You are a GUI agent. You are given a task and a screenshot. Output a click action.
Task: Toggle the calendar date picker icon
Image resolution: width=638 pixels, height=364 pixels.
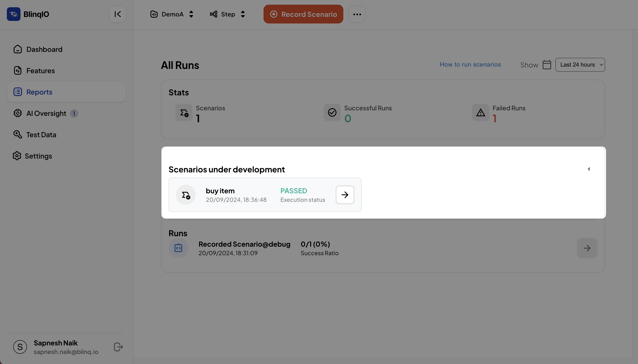click(x=547, y=64)
